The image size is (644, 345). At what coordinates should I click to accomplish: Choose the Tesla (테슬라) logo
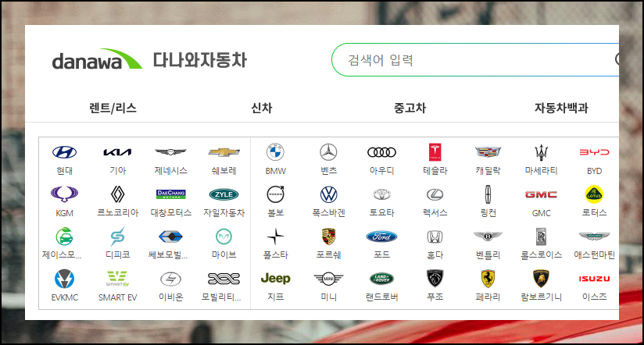click(435, 152)
